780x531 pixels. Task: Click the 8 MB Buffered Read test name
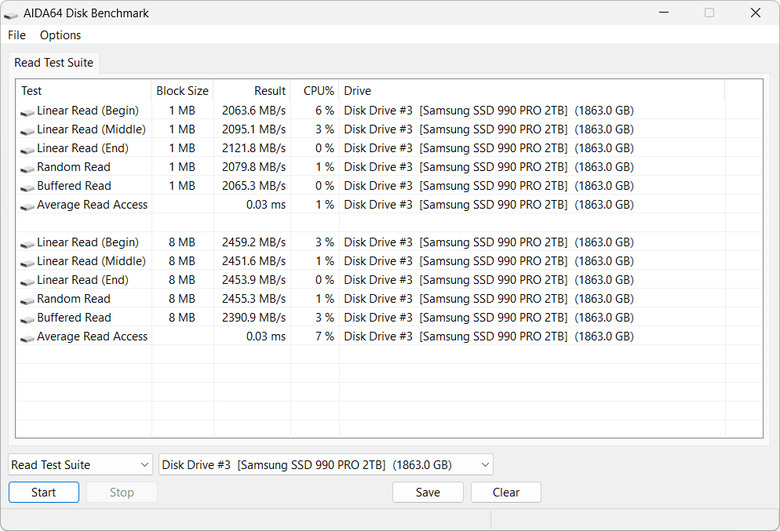point(74,318)
